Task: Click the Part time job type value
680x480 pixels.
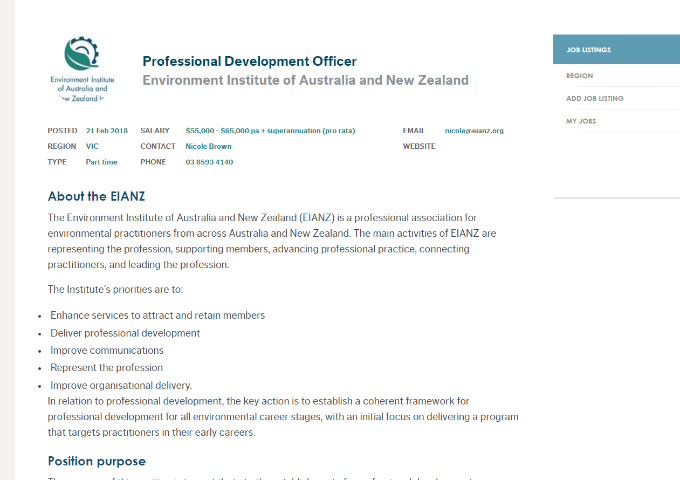Action: (x=101, y=162)
